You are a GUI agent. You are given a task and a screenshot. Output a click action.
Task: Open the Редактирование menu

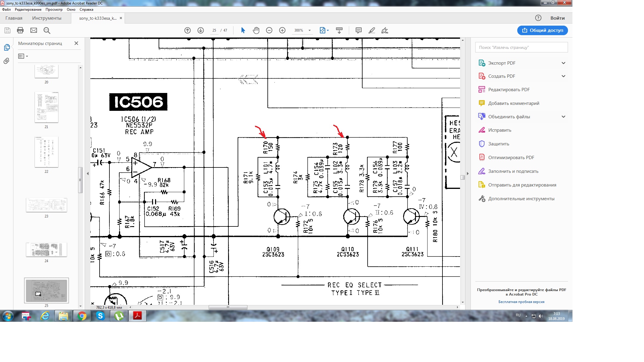tap(28, 10)
